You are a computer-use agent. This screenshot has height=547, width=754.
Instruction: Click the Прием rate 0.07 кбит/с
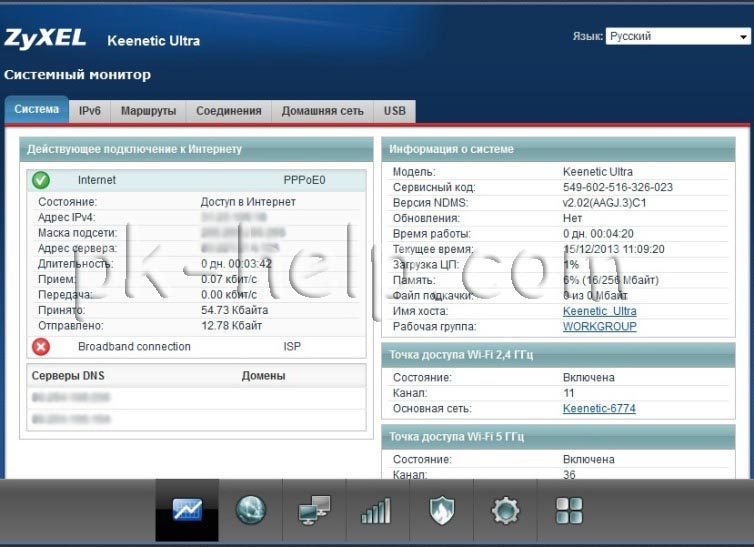(229, 279)
